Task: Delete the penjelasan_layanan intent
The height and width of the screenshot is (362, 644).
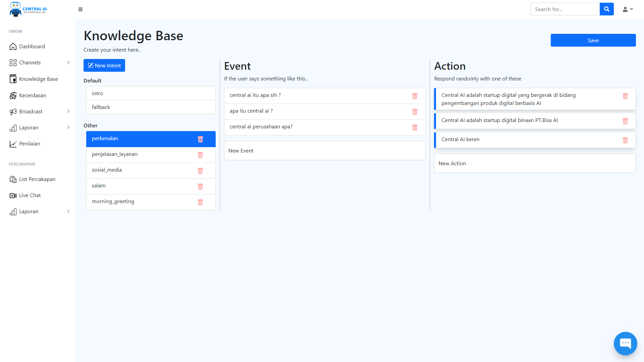Action: (200, 155)
